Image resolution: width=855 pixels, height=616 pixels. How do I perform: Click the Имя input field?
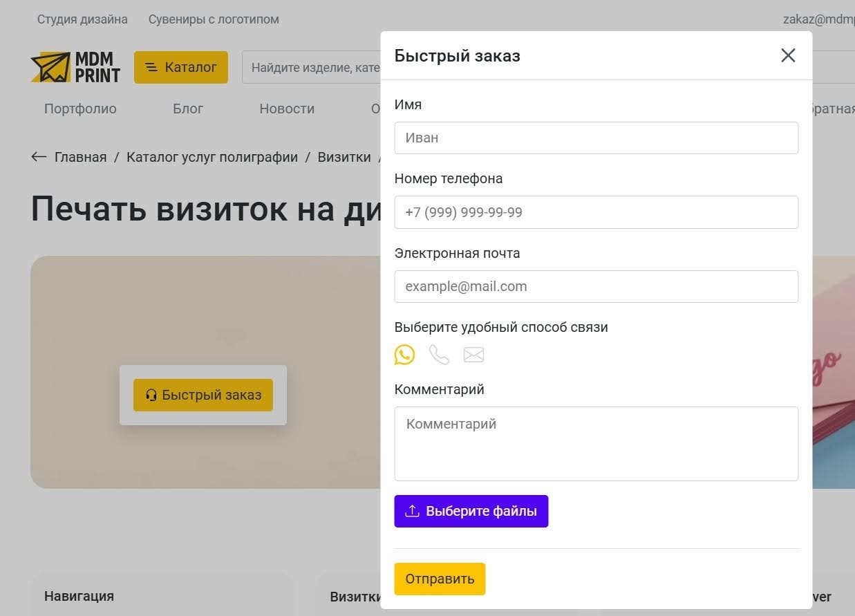click(x=596, y=138)
